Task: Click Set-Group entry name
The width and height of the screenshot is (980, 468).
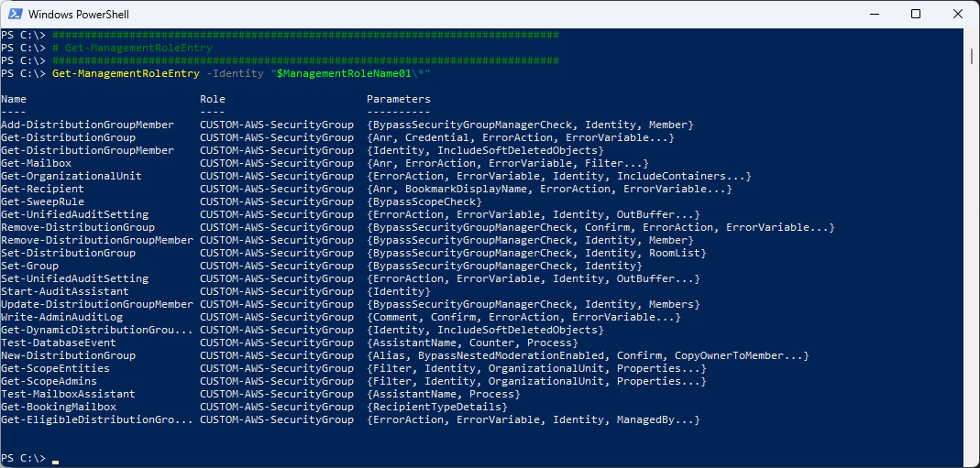Action: (x=30, y=266)
